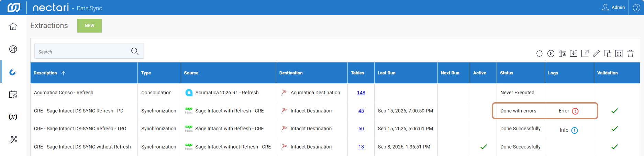Delete the extraction with trash icon
This screenshot has height=156, width=644.
pos(630,53)
